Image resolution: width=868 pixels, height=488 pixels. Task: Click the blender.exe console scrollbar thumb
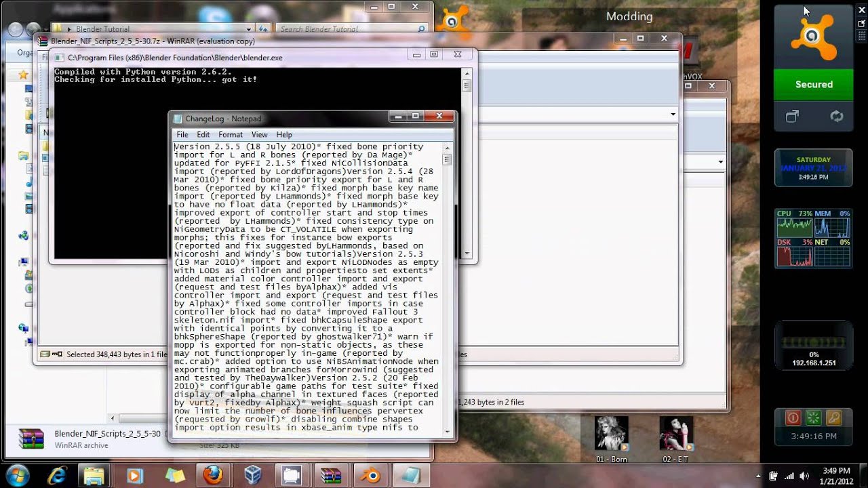(467, 86)
